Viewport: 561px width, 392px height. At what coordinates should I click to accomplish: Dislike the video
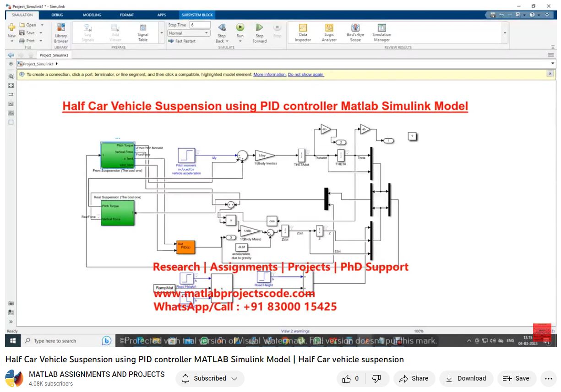[x=376, y=378]
